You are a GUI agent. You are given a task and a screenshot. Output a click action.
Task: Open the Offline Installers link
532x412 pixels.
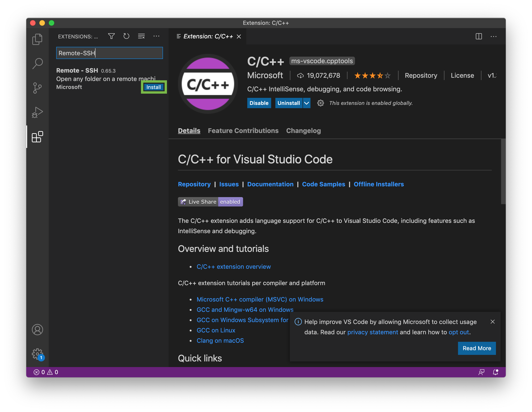point(379,184)
